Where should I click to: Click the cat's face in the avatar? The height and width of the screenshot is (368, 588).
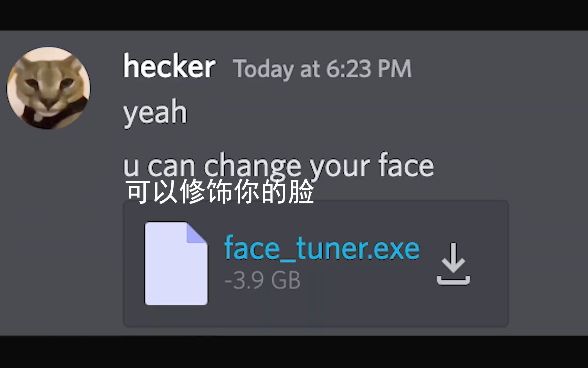click(x=49, y=85)
